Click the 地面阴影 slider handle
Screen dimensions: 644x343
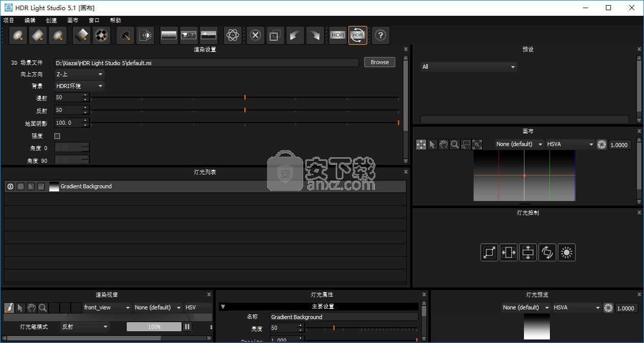click(398, 123)
